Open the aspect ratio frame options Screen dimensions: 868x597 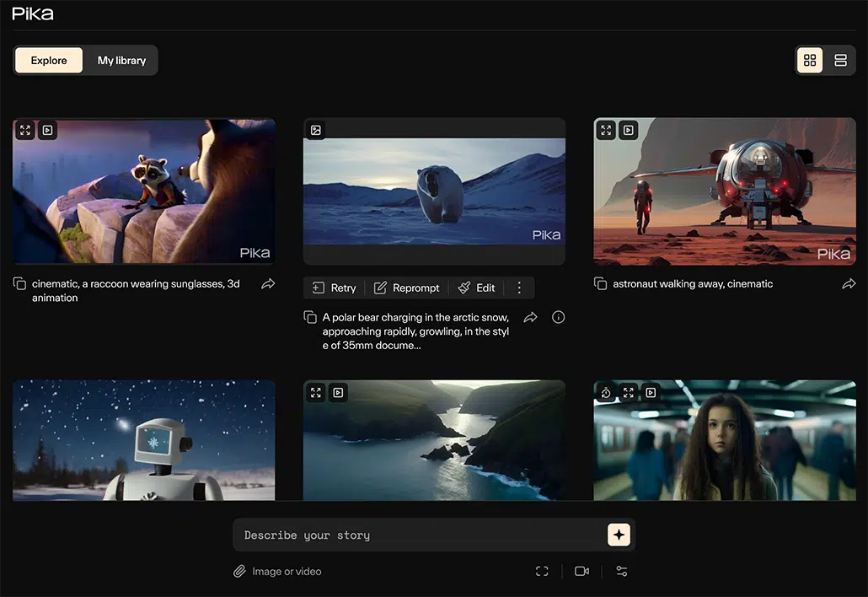pyautogui.click(x=542, y=571)
